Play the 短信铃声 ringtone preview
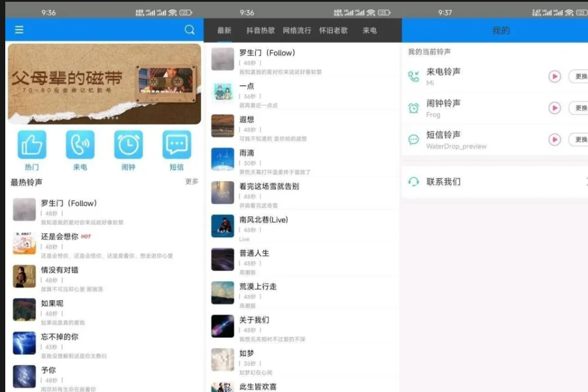The image size is (588, 392). coord(555,139)
